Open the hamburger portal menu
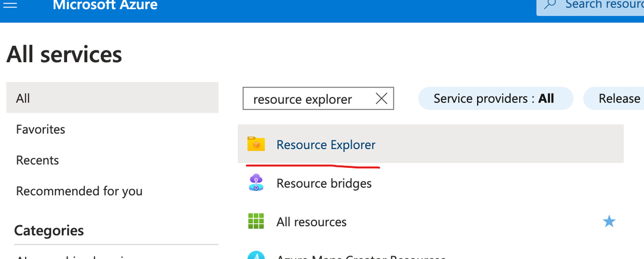 tap(11, 5)
